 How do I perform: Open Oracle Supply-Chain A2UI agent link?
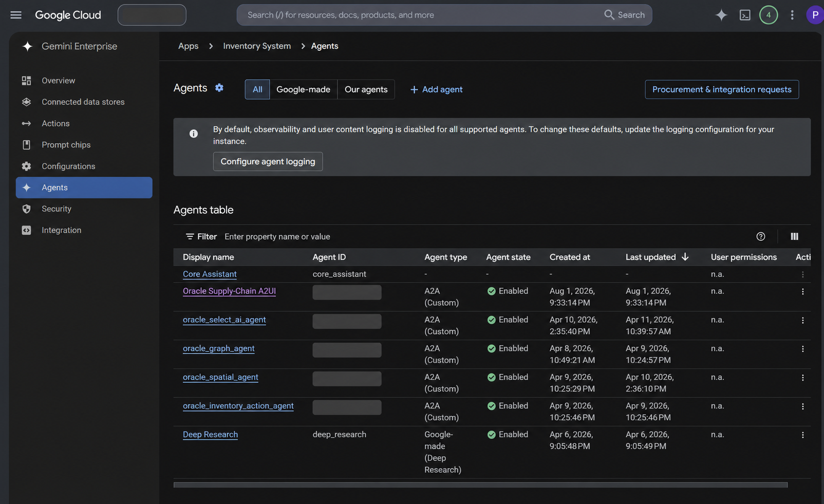click(229, 291)
